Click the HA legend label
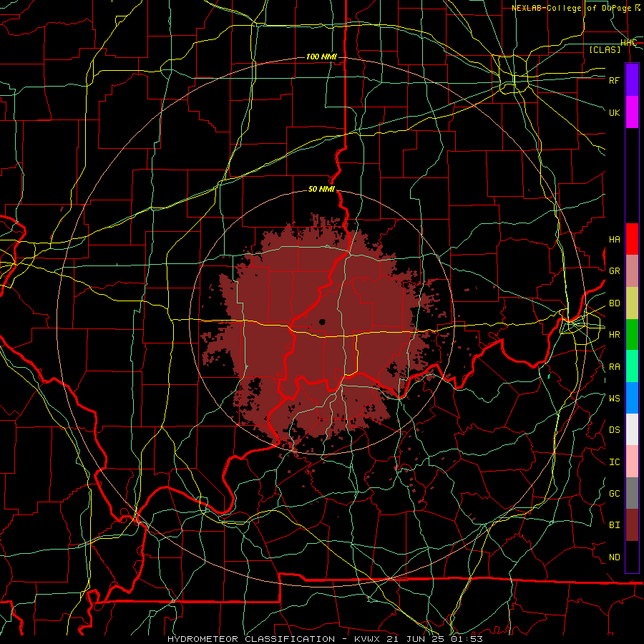 [x=615, y=240]
